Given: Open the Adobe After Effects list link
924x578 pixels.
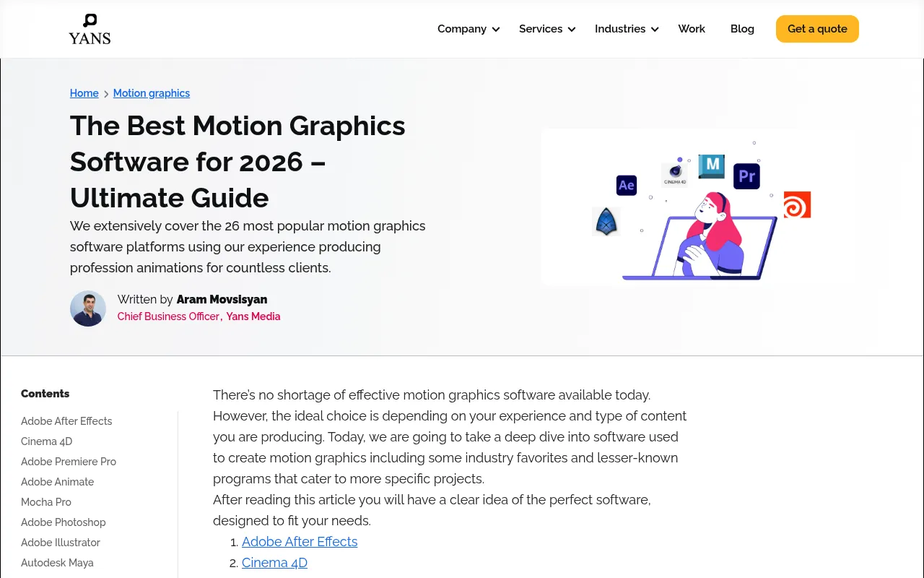Looking at the screenshot, I should (x=300, y=542).
